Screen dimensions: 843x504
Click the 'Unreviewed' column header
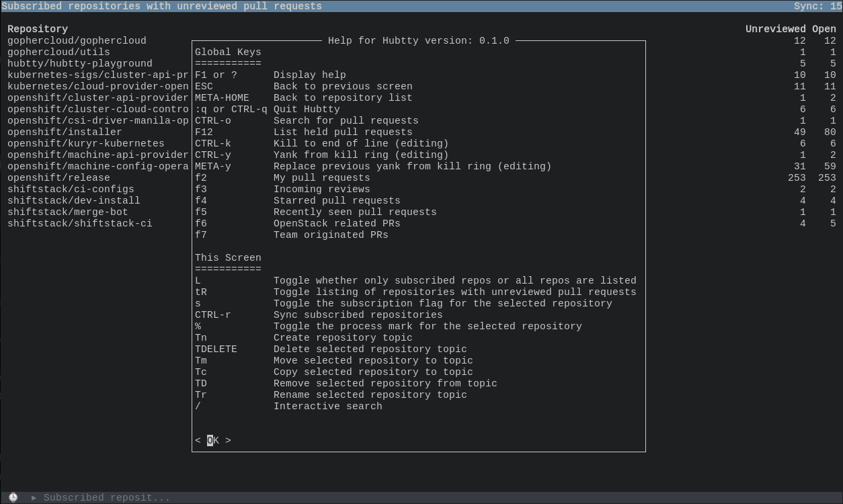[775, 29]
